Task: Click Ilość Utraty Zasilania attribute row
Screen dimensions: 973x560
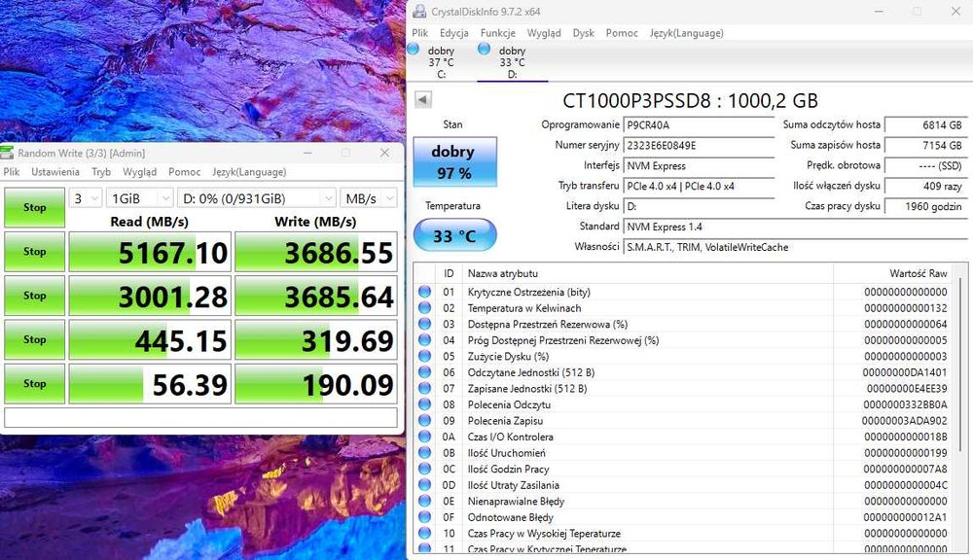Action: 683,485
